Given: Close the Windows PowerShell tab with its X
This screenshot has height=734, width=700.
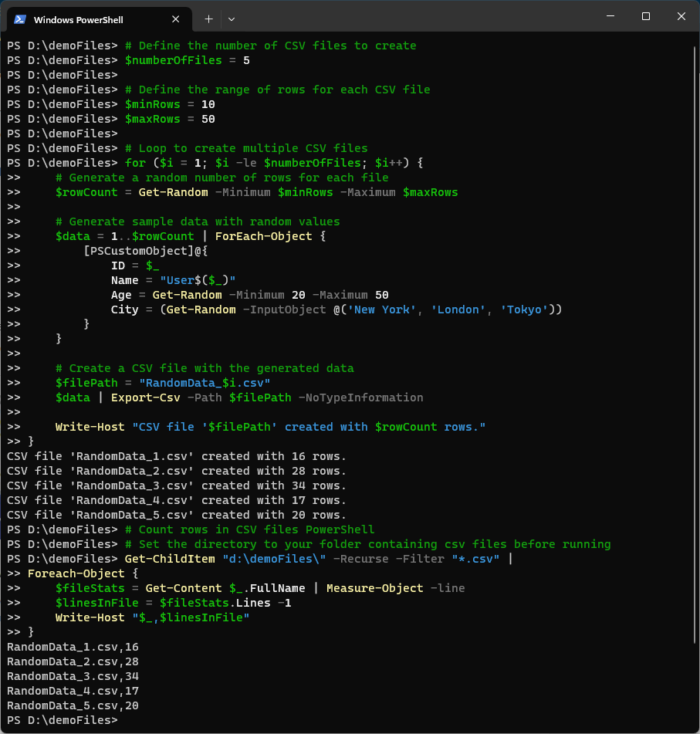Looking at the screenshot, I should 175,19.
